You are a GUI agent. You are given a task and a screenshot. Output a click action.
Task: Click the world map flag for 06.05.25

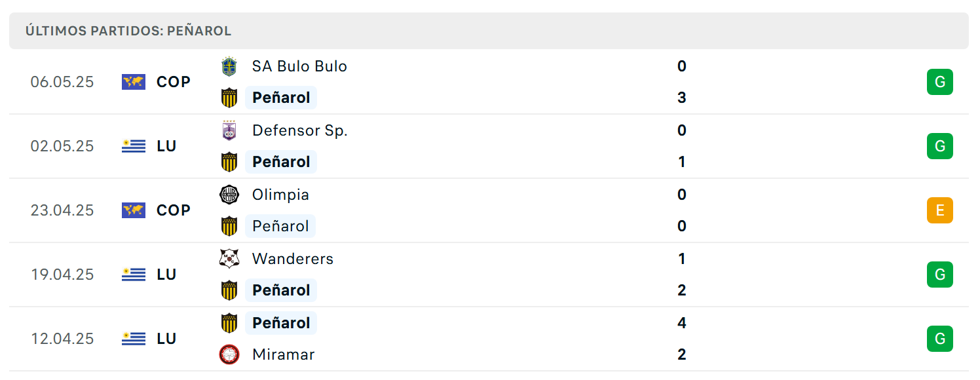pos(134,82)
